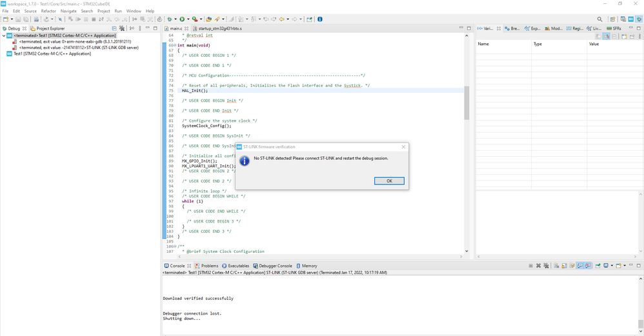Click the Clear Console icon

click(x=556, y=266)
